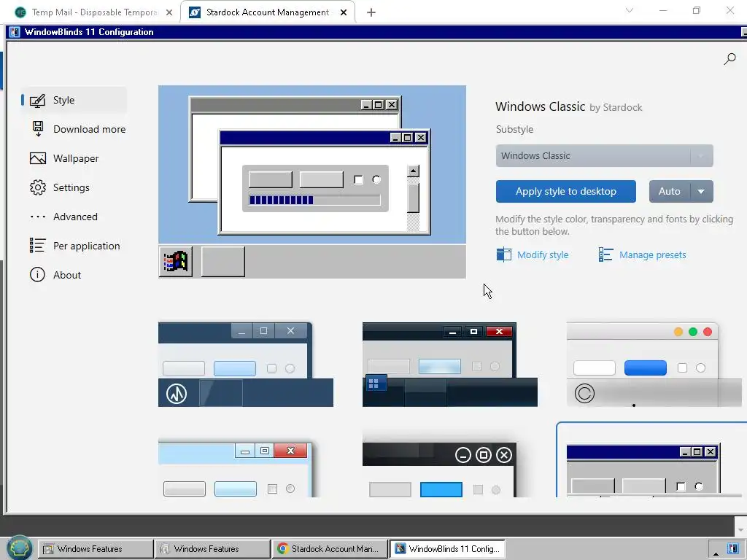Open About section
This screenshot has width=747, height=560.
(x=74, y=275)
